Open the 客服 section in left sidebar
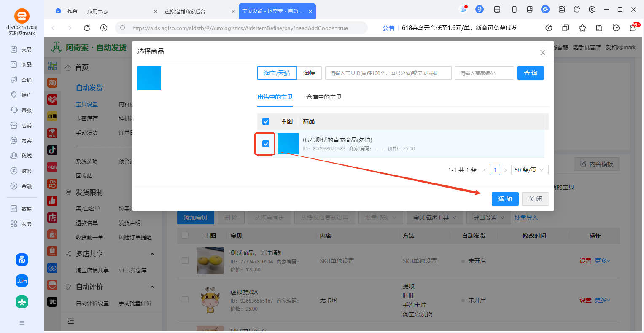This screenshot has width=644, height=333. [x=22, y=110]
